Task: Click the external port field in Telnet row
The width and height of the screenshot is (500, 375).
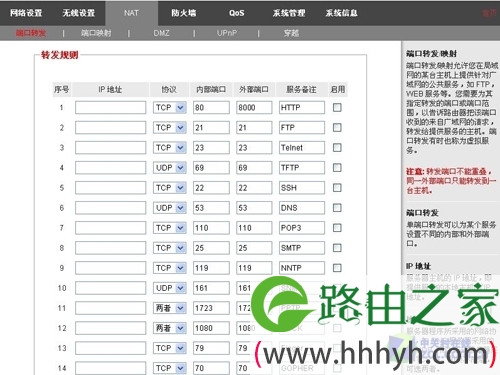Action: coord(254,147)
